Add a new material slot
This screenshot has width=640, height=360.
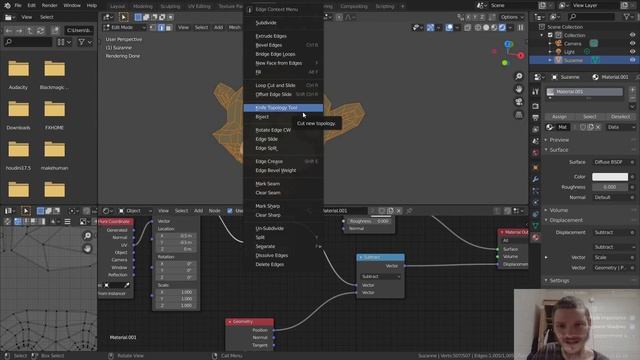click(x=633, y=90)
